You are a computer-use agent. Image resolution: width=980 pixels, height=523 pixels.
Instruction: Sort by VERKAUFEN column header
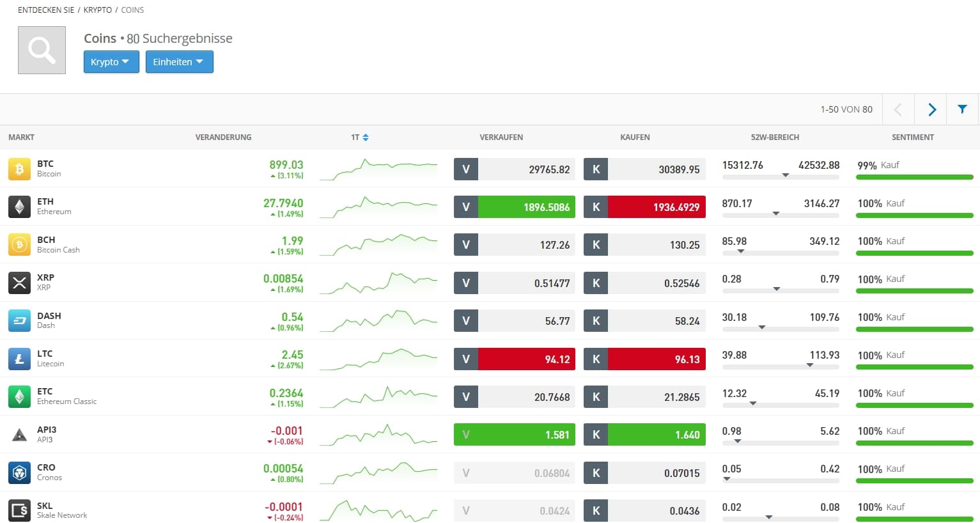501,137
